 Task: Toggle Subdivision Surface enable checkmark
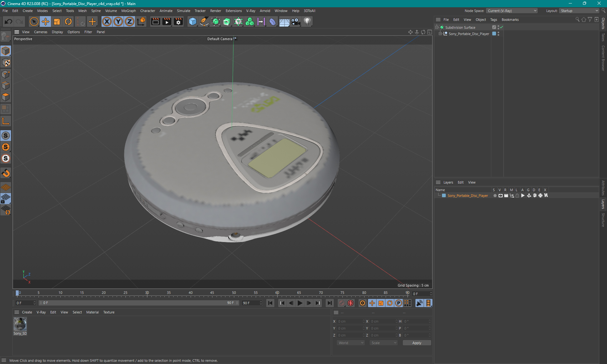[502, 27]
